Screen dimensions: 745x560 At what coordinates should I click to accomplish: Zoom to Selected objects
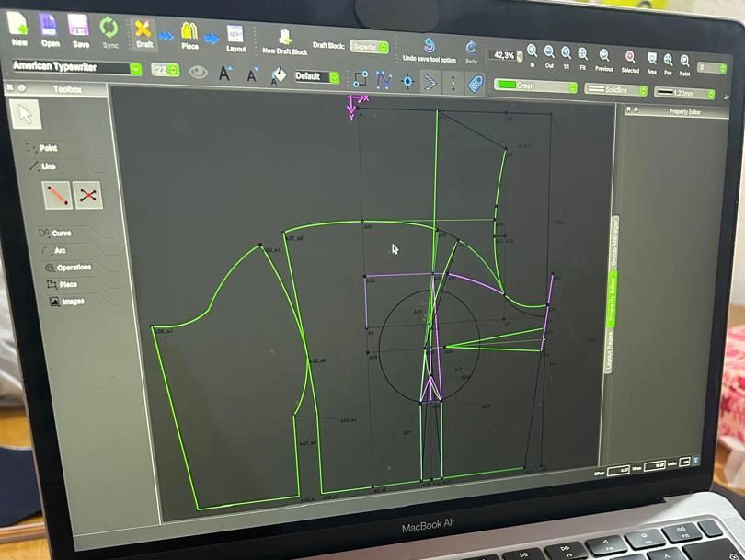click(630, 62)
